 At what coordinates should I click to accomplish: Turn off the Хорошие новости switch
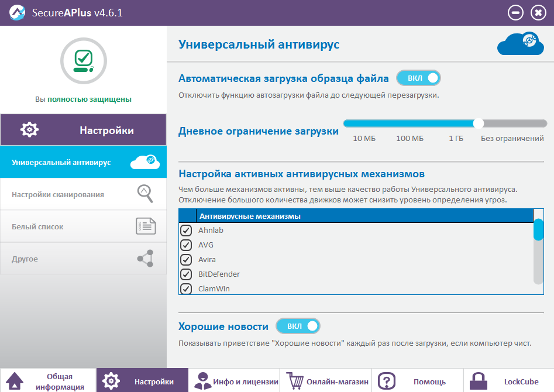click(298, 326)
